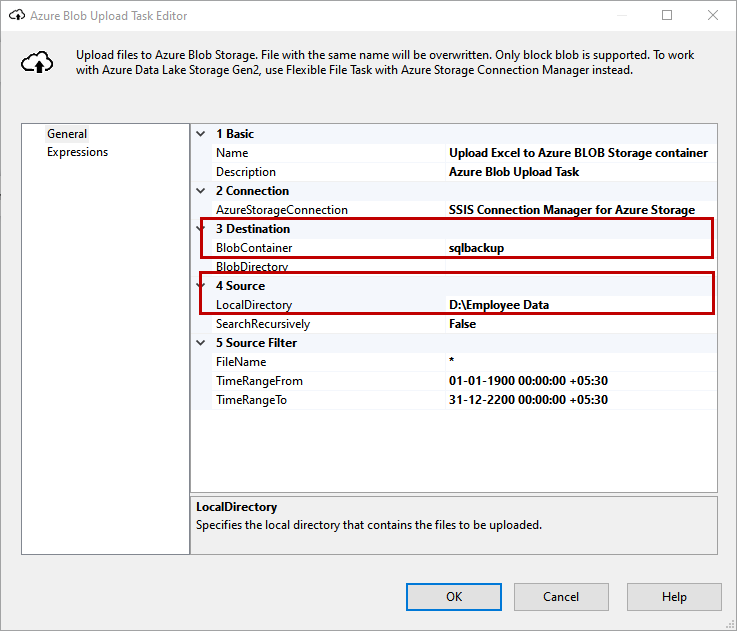Screen dimensions: 737x631
Task: Edit the FileName filter value
Action: coord(578,362)
